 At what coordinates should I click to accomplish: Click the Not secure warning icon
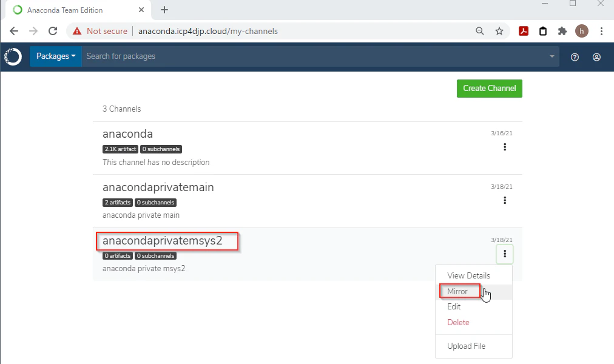[77, 31]
